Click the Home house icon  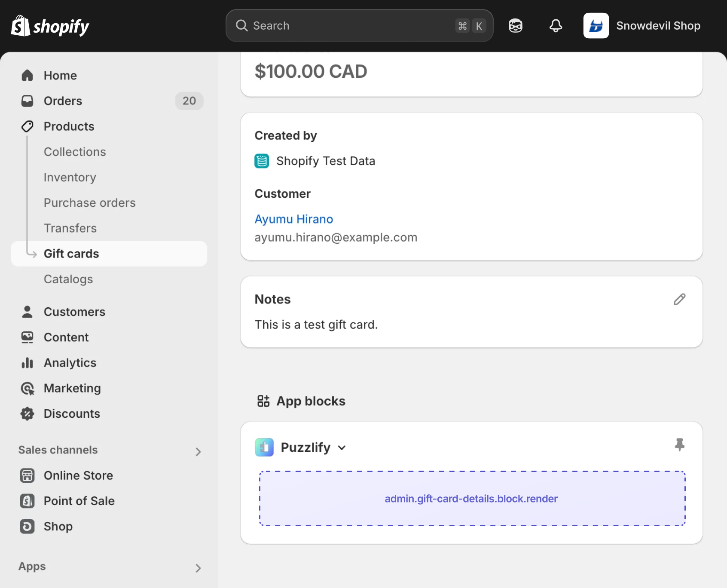point(27,76)
